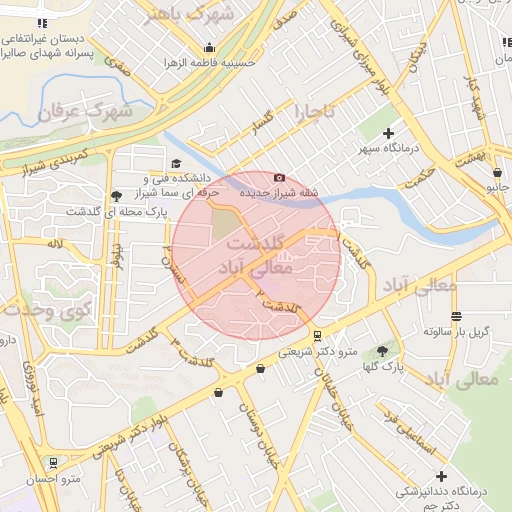512x512 pixels.
Task: Click the metro station icon for مترو احسان
Action: [53, 463]
